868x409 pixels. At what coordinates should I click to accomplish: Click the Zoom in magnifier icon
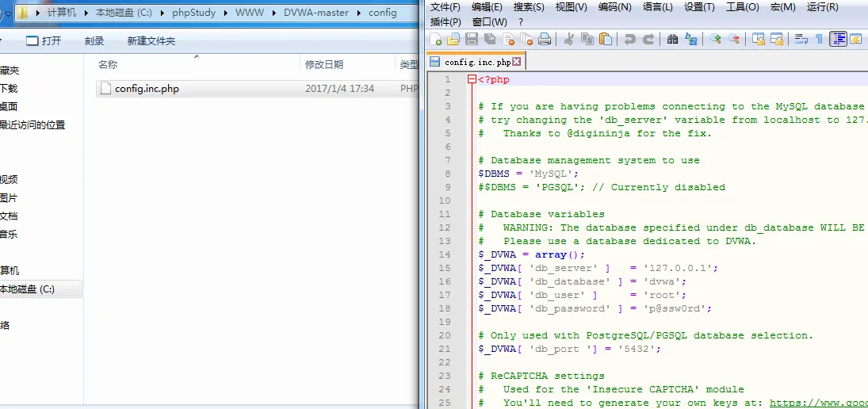click(715, 39)
